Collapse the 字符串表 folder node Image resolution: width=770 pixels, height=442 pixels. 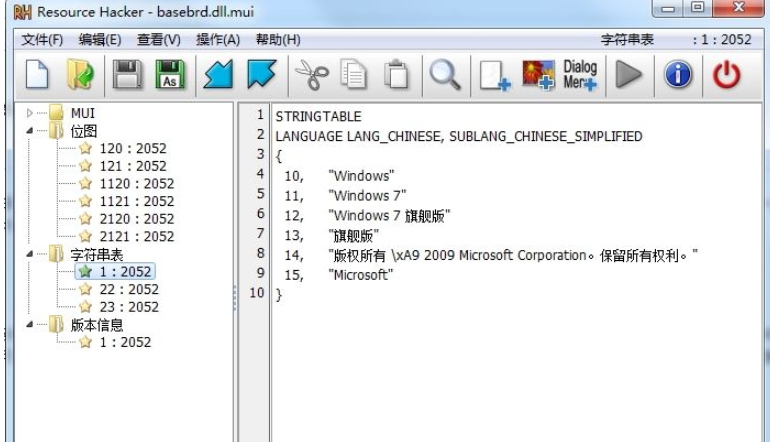coord(29,254)
